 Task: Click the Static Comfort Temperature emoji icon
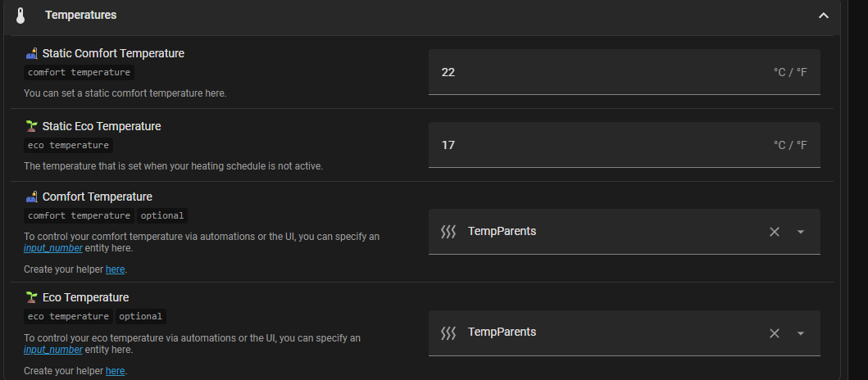(x=32, y=53)
